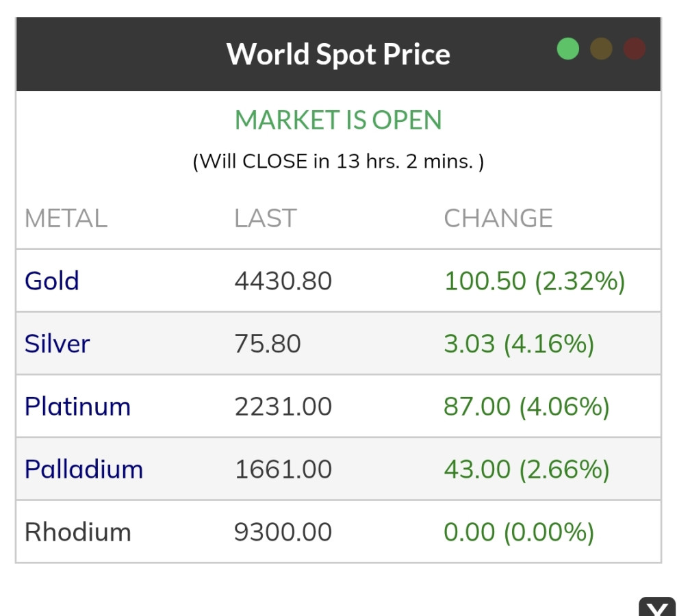Click Palladium's change value 43.00 (2.66%)
Image resolution: width=677 pixels, height=616 pixels.
point(526,470)
